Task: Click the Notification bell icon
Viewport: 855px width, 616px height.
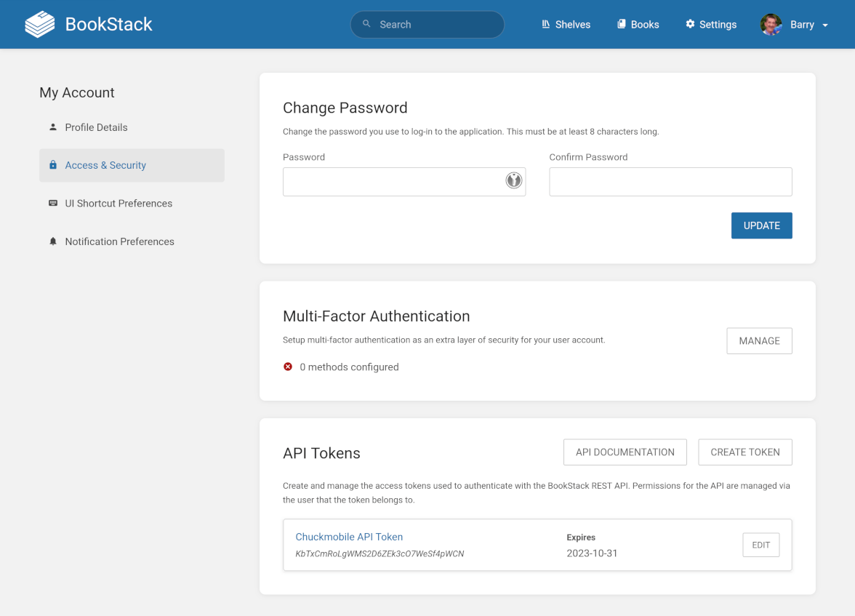Action: pos(53,241)
